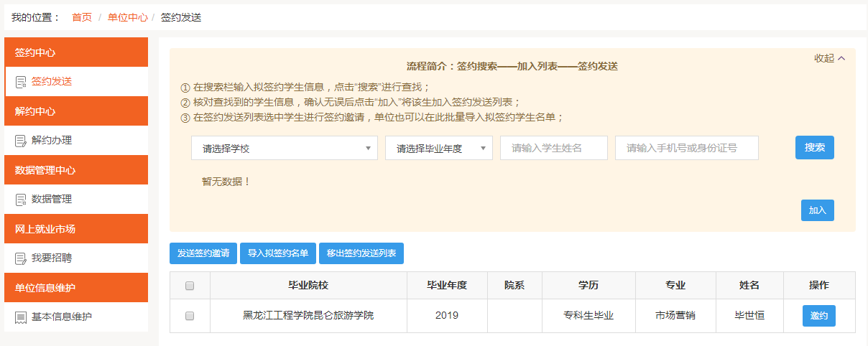
Task: Click 邀约 button for student 毕世恒
Action: [818, 316]
